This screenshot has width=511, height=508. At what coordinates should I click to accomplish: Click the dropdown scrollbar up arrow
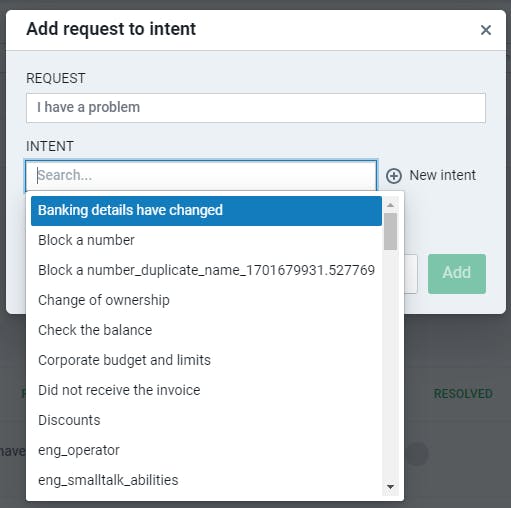(x=390, y=205)
